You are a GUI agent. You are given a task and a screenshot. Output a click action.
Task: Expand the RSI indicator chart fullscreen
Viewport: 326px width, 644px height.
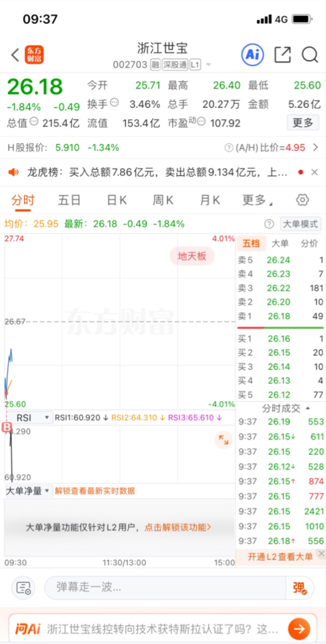[223, 440]
